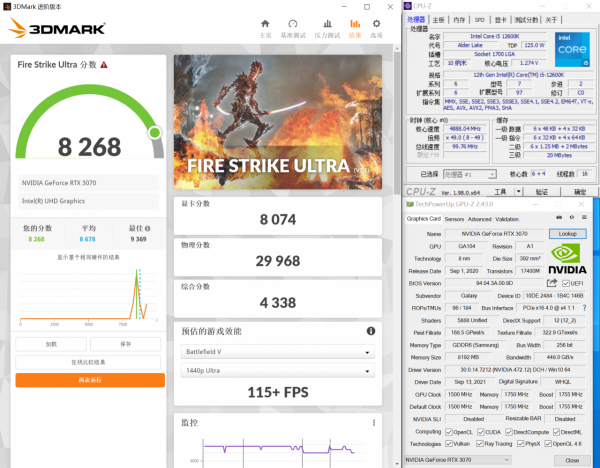Open the GPU-Z hamburger menu

[584, 217]
